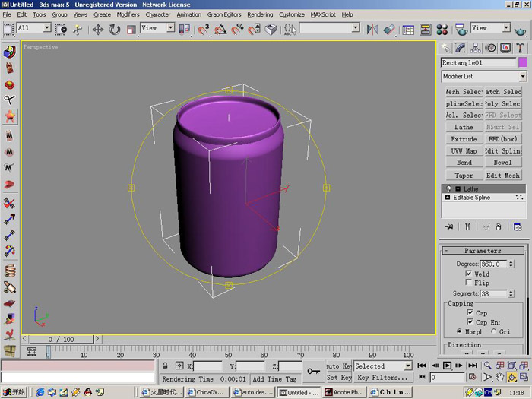This screenshot has width=532, height=399.
Task: Toggle Percent Snap icon
Action: click(237, 30)
